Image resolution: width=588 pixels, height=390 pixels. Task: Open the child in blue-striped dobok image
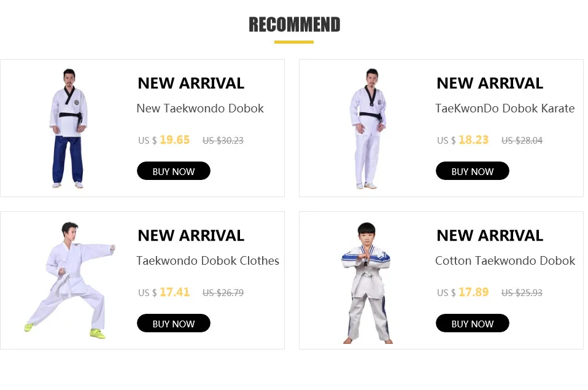(x=366, y=283)
